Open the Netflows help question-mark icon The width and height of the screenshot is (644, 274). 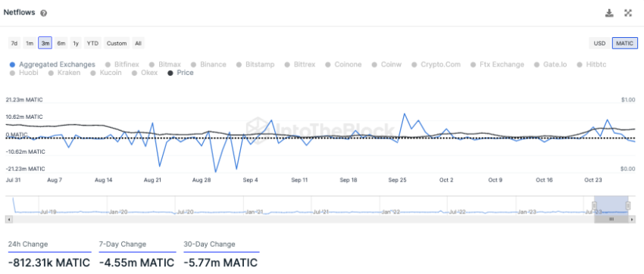(43, 13)
